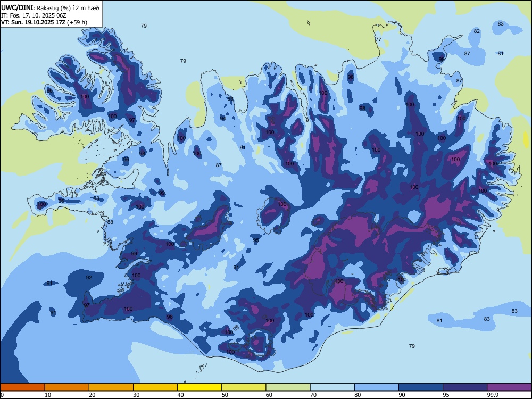Click the indigo 95–99.9 legend swatch
The image size is (532, 399).
point(465,387)
